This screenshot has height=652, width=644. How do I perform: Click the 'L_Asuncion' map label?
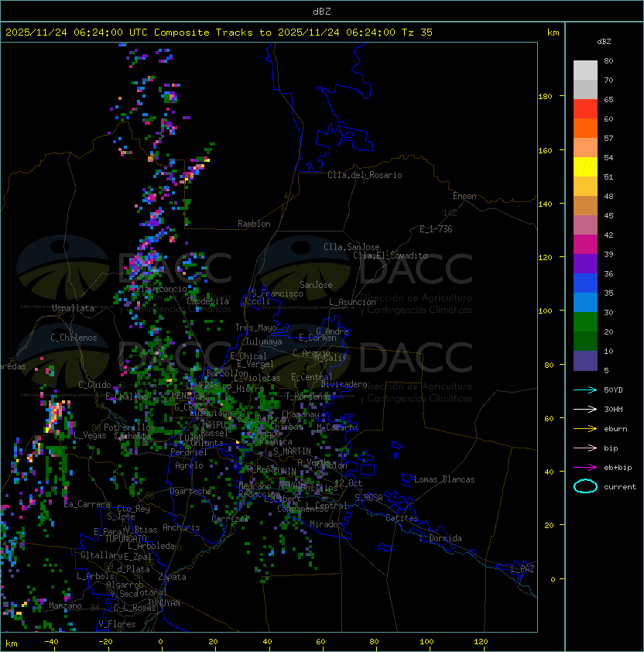point(352,302)
